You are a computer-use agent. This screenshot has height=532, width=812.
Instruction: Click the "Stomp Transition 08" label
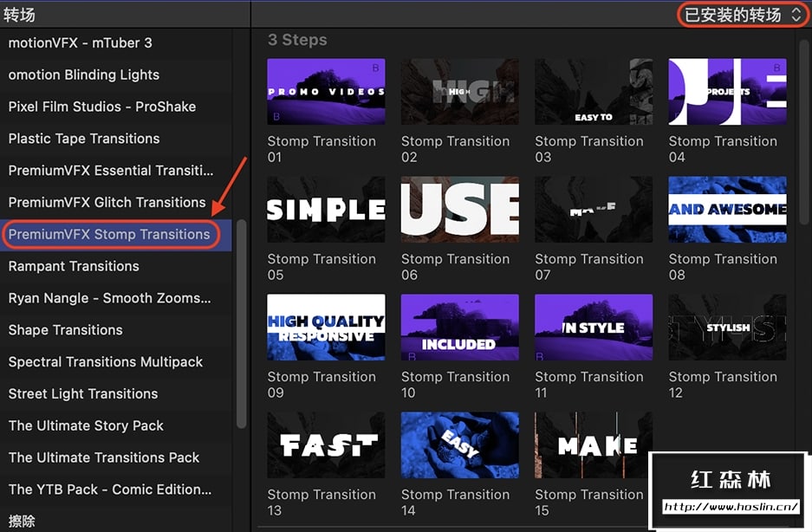[x=723, y=267]
